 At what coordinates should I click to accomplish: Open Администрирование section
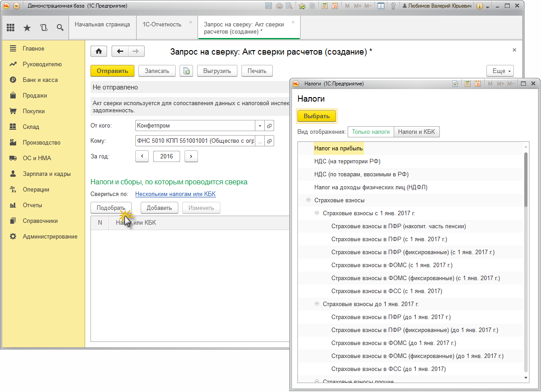click(x=50, y=236)
